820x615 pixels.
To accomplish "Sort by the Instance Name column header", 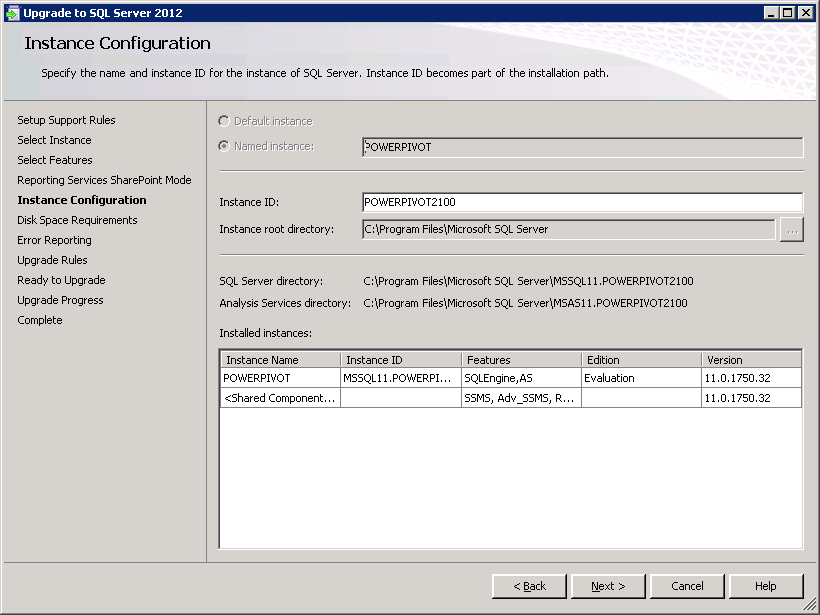I will pyautogui.click(x=281, y=360).
